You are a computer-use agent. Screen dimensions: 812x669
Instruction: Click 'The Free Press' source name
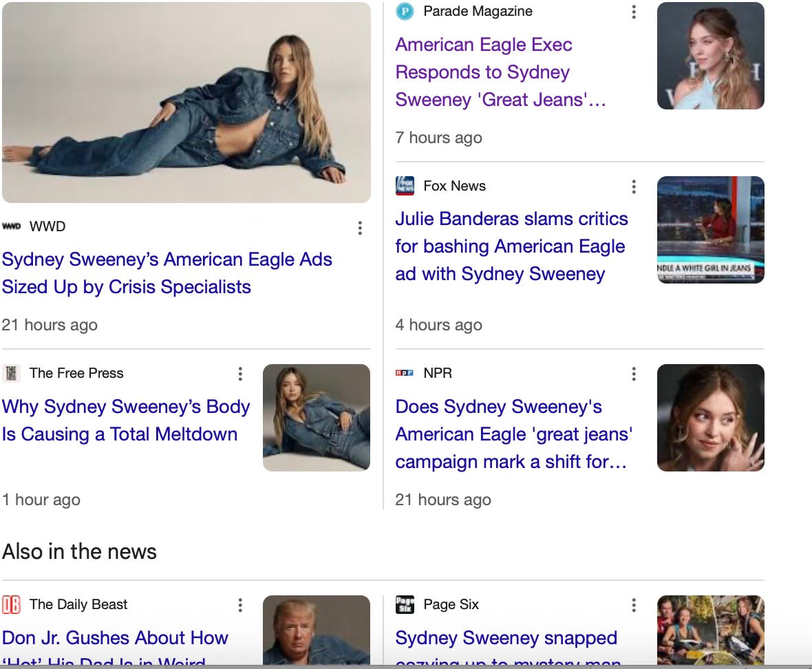pyautogui.click(x=76, y=373)
